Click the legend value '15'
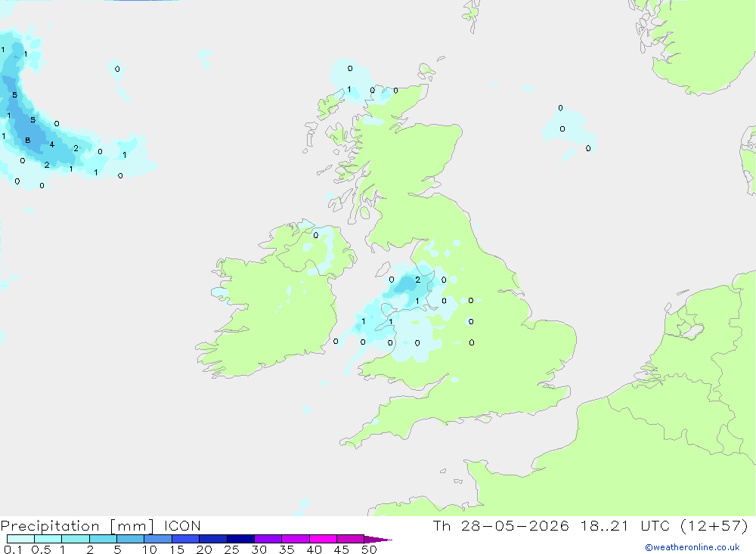756x554 pixels. point(176,549)
